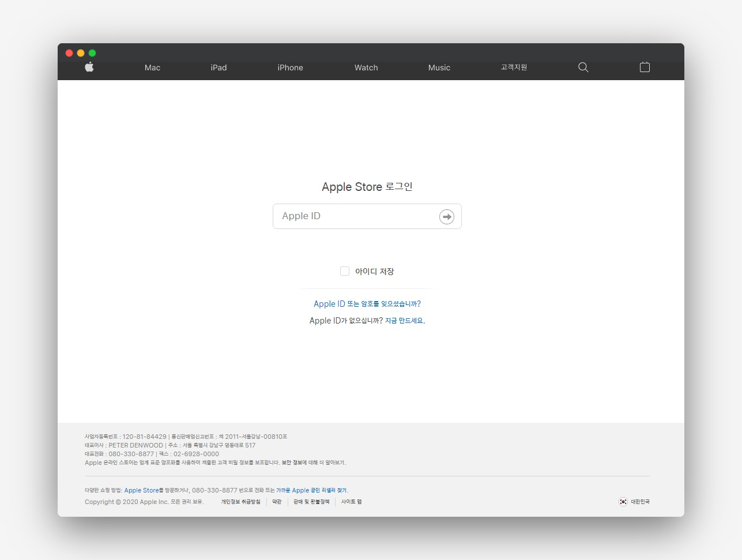Click the Apple Store footer link
Image resolution: width=742 pixels, height=560 pixels.
pos(142,490)
